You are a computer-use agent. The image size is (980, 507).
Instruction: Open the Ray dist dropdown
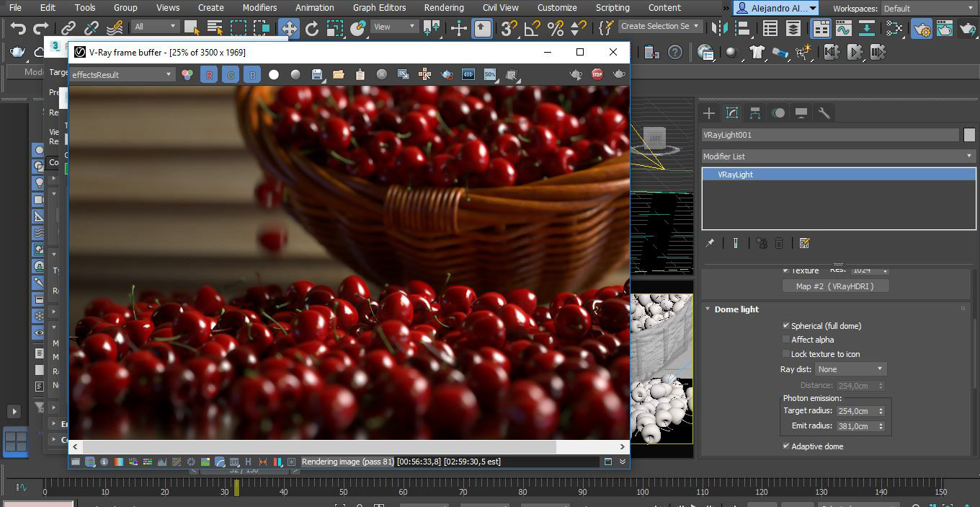(x=850, y=369)
